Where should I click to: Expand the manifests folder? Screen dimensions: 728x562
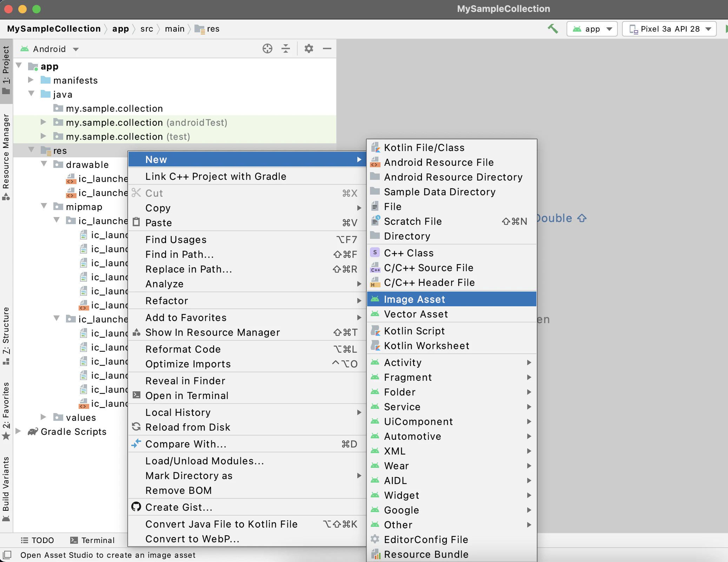[31, 80]
